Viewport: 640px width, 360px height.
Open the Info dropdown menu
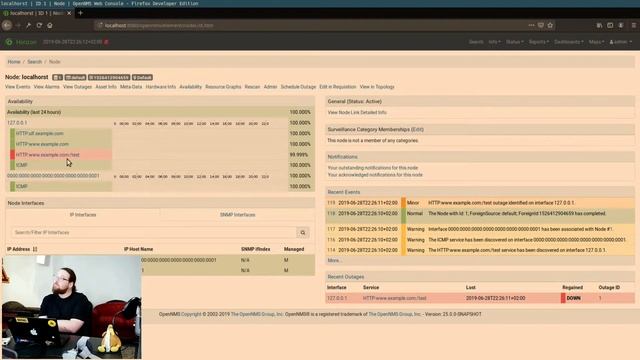[494, 42]
